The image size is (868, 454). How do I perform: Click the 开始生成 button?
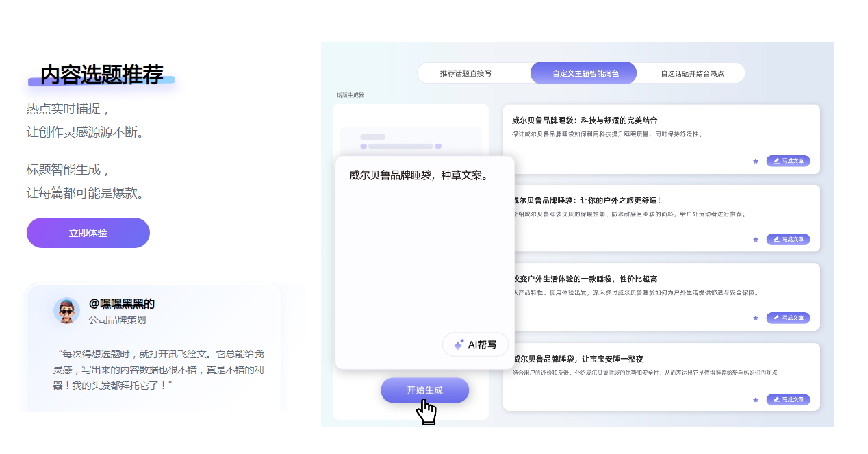(424, 390)
